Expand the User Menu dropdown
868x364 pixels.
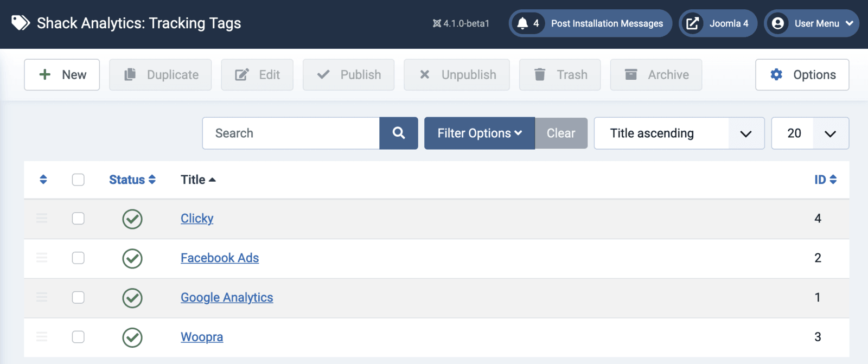coord(812,23)
